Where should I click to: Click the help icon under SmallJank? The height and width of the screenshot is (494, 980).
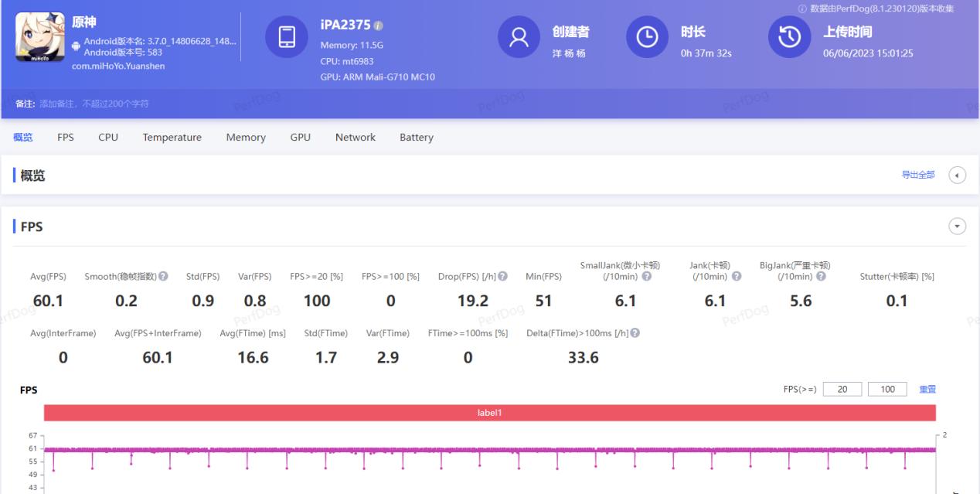tap(647, 277)
